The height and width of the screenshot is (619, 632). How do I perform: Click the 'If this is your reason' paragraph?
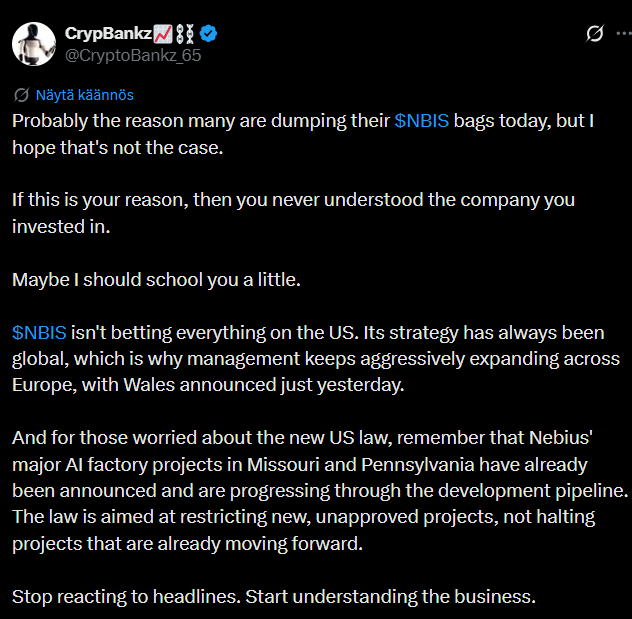(x=293, y=213)
